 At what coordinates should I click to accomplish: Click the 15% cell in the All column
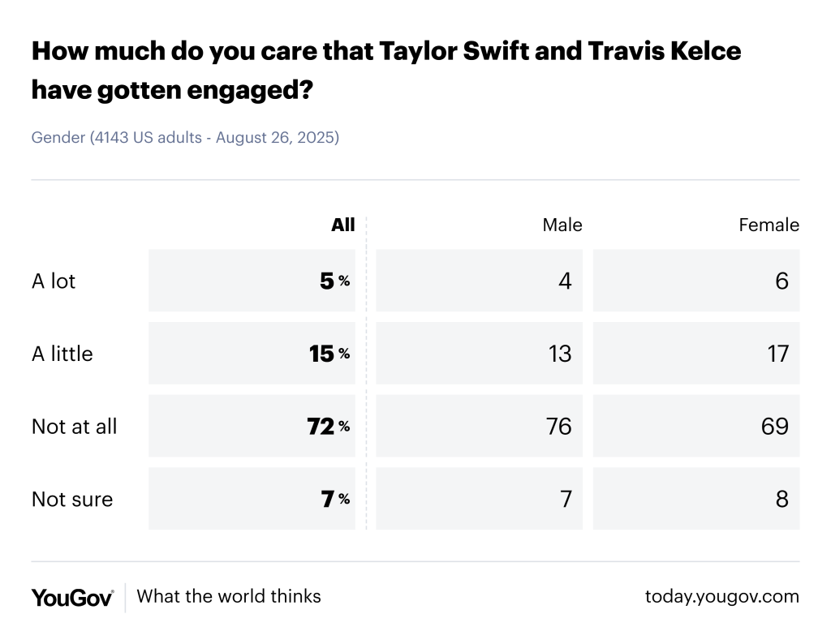click(x=328, y=354)
